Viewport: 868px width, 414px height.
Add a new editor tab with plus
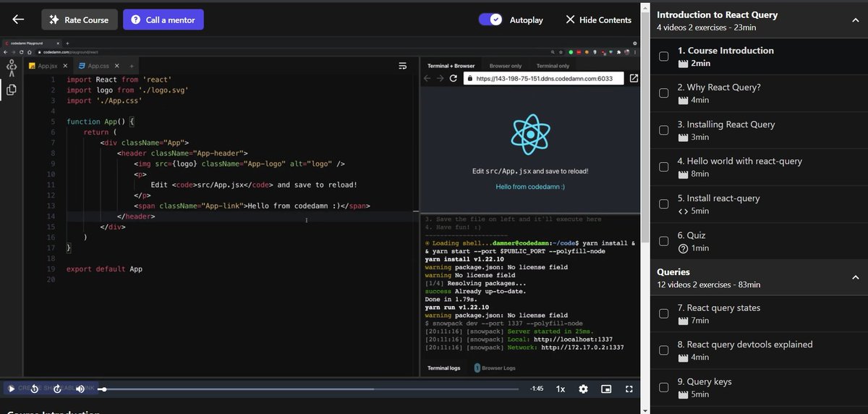tap(132, 66)
